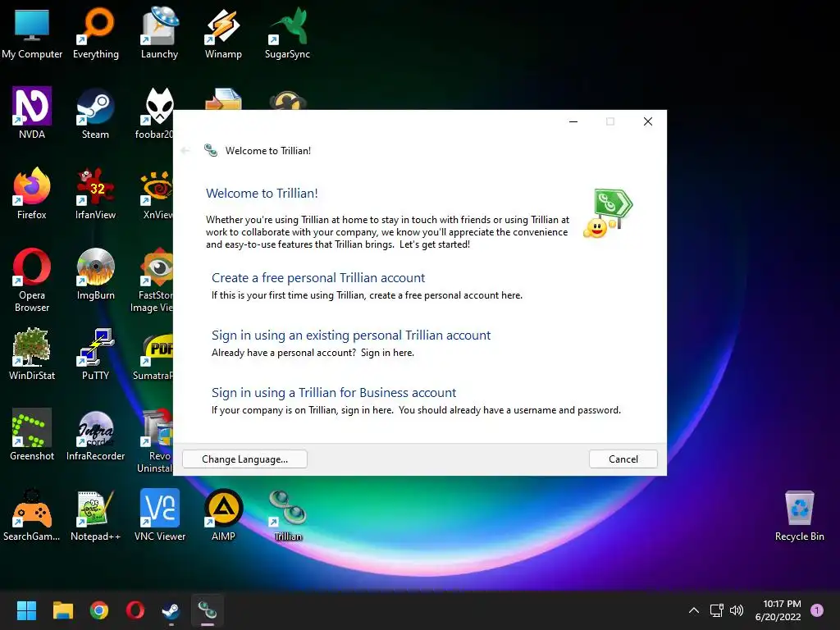Open the clock showing 10:17 PM
The height and width of the screenshot is (630, 840).
point(778,610)
